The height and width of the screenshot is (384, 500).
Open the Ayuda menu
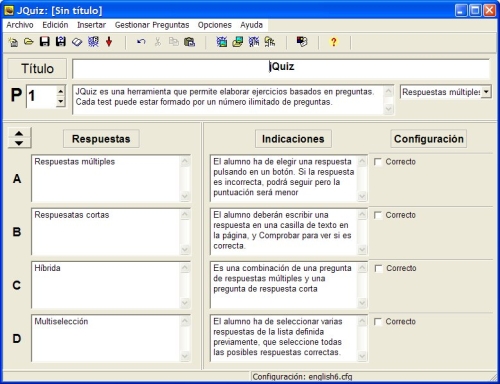pyautogui.click(x=251, y=25)
